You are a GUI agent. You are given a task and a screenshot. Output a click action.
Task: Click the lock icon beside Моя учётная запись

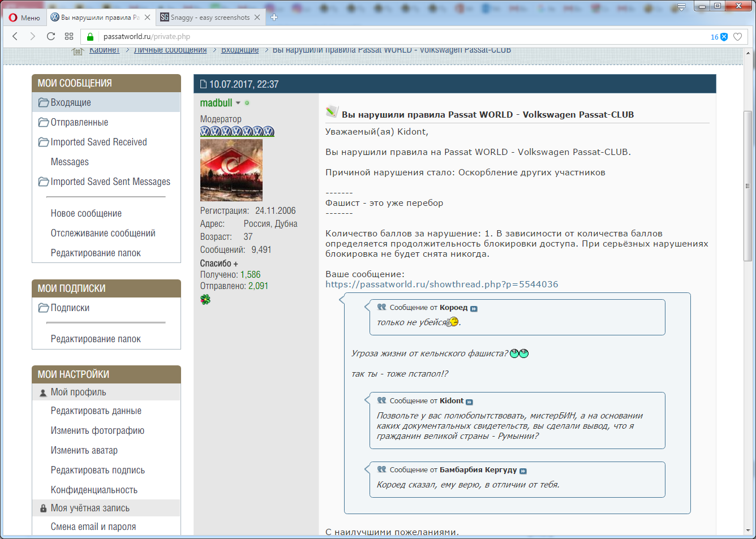[43, 508]
